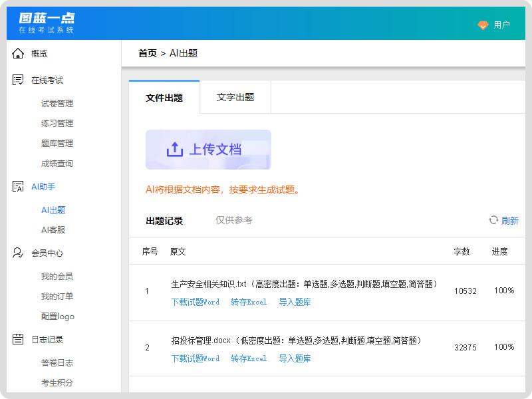Click the 生产安全相关知识.txt record title
The height and width of the screenshot is (399, 532).
point(305,284)
